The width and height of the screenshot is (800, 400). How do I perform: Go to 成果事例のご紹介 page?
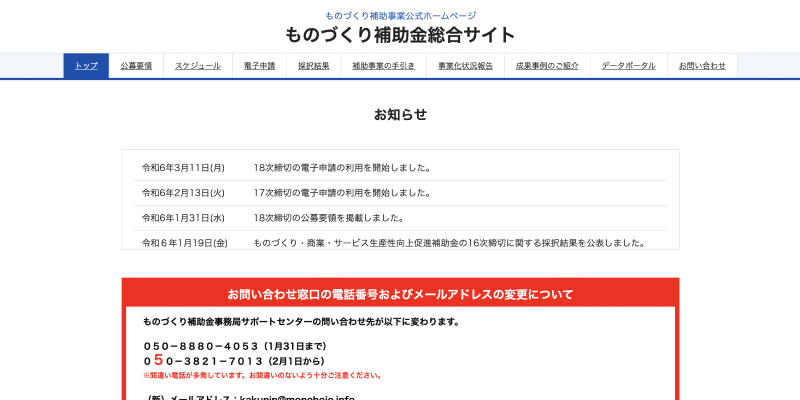point(547,66)
